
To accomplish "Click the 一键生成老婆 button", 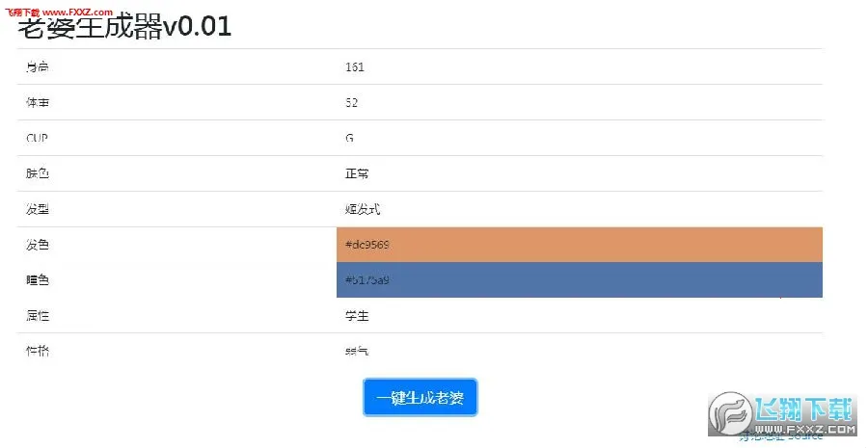I will 420,397.
